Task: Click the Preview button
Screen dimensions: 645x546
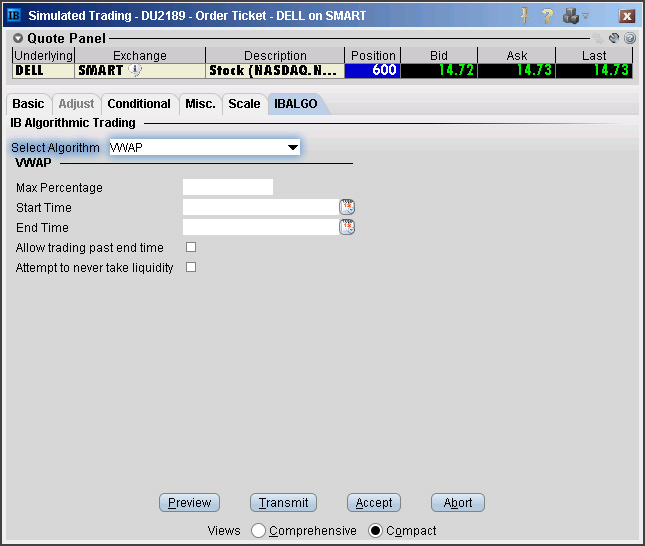Action: (x=189, y=502)
